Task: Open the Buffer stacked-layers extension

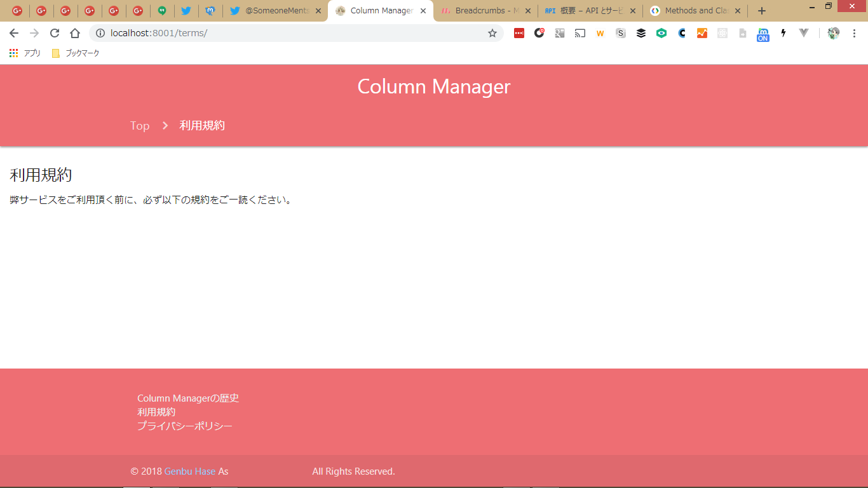Action: tap(641, 33)
